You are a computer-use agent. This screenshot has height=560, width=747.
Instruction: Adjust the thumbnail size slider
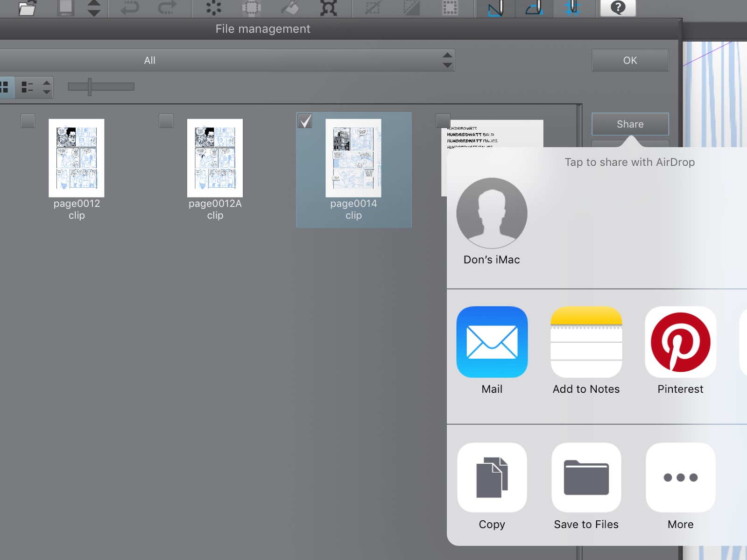click(90, 87)
